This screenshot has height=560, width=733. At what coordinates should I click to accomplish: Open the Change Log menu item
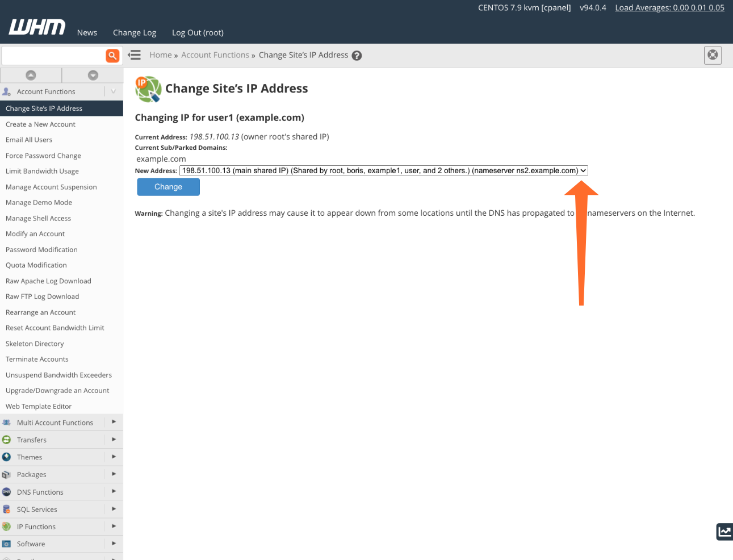135,33
